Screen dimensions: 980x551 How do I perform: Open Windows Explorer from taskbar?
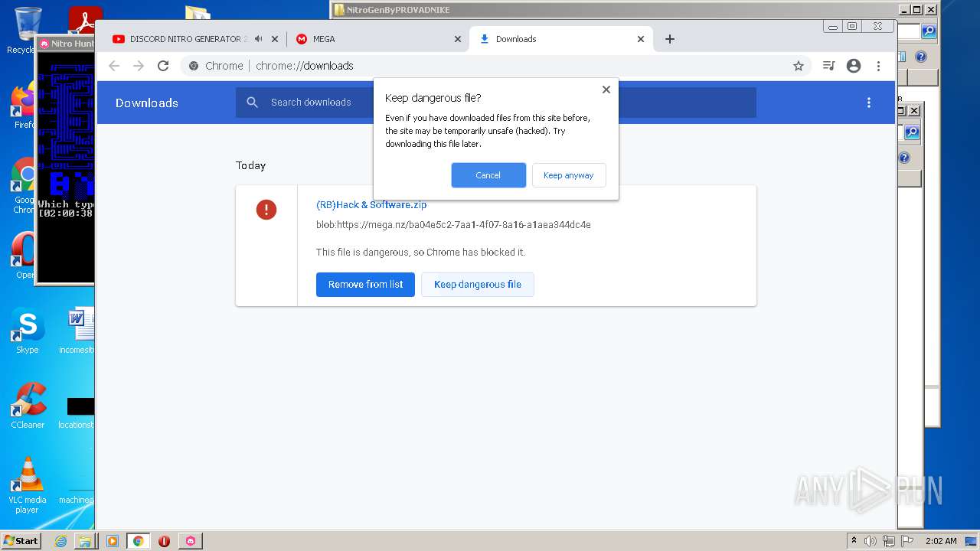pyautogui.click(x=84, y=541)
